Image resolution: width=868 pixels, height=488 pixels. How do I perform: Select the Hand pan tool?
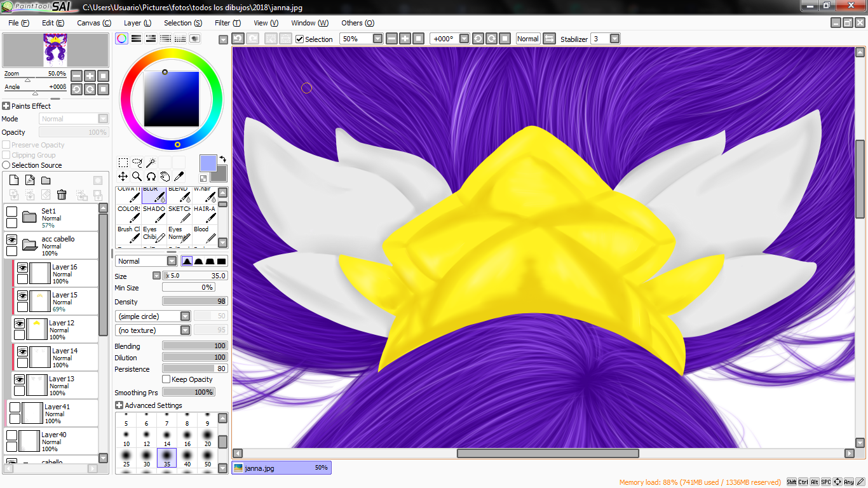point(165,177)
